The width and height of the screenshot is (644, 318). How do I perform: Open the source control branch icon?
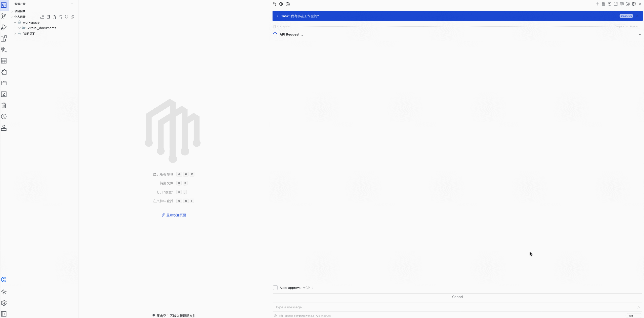[x=4, y=16]
